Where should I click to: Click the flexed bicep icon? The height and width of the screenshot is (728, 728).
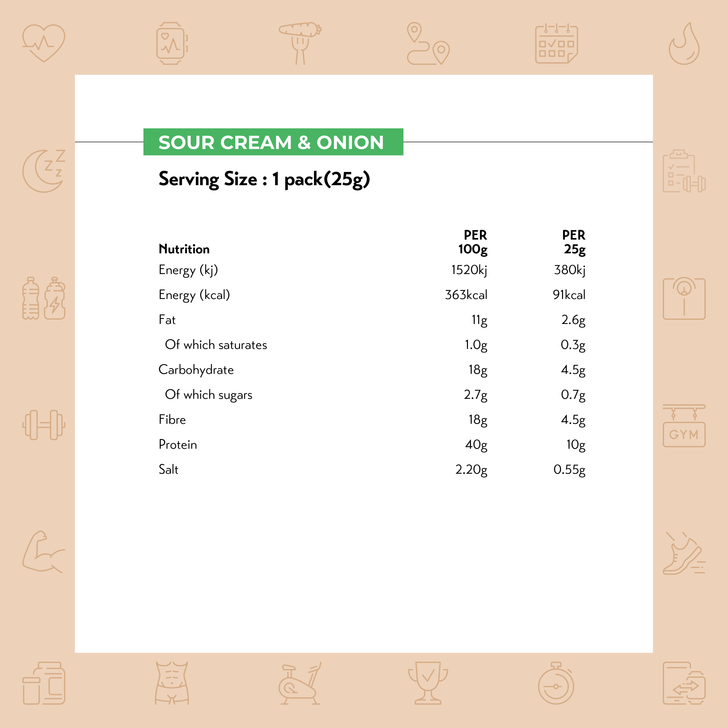44,552
